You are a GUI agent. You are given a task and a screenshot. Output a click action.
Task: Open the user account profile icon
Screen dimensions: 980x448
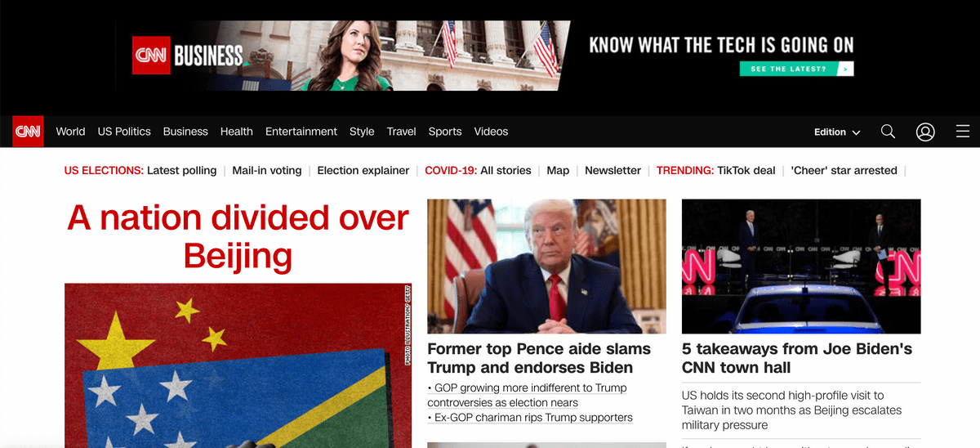925,132
